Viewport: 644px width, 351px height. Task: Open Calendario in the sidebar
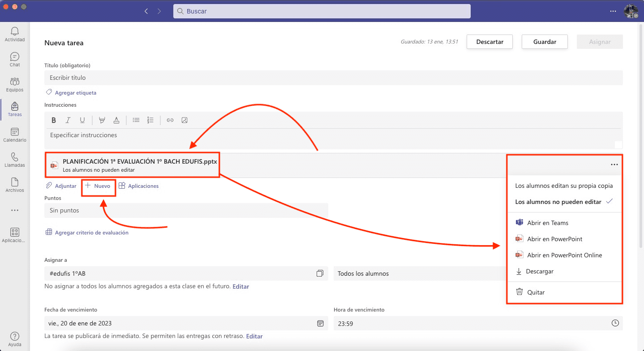[15, 134]
